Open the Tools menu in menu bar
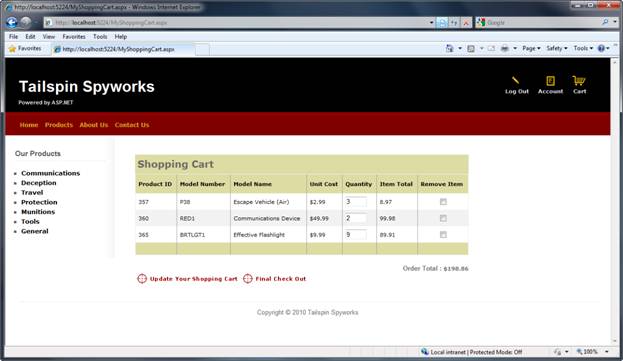 coord(100,37)
